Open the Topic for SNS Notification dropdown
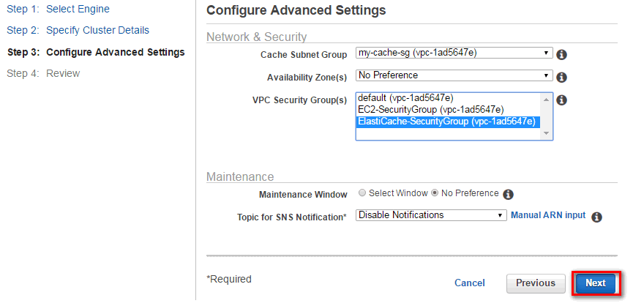 431,215
